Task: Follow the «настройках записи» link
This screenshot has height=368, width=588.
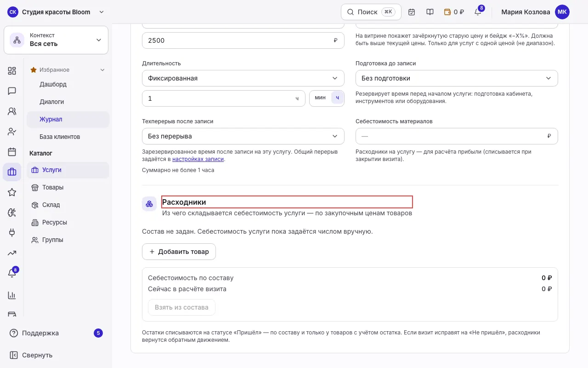Action: tap(198, 159)
